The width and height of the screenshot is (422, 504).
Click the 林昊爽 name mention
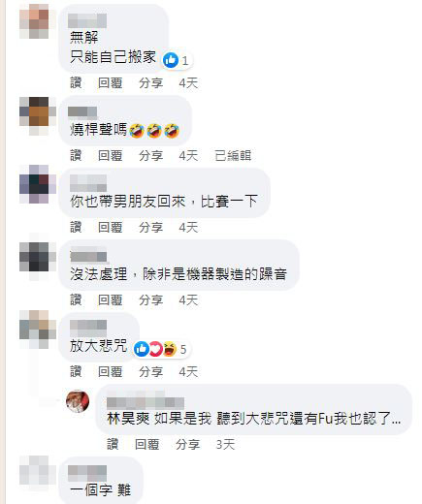[x=128, y=419]
